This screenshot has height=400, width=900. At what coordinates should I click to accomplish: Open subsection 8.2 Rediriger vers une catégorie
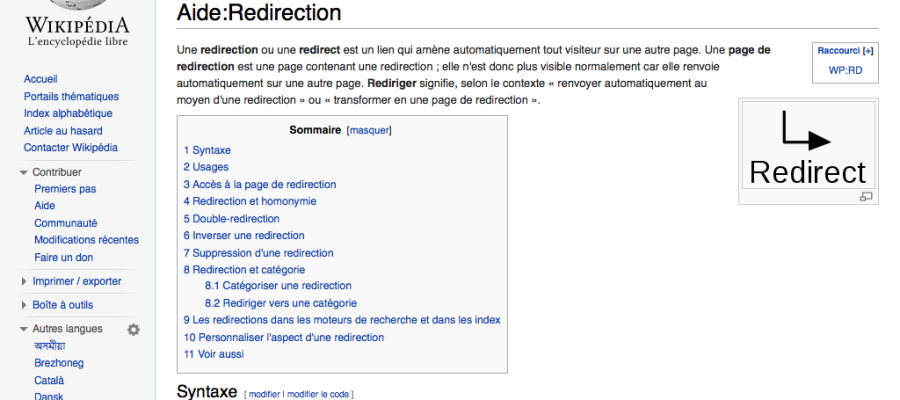tap(280, 303)
